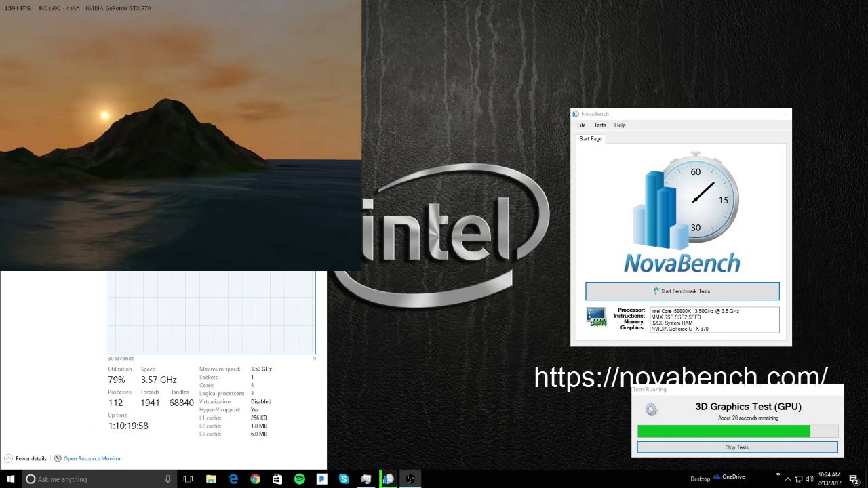Click the OneDrive toolbar label
The height and width of the screenshot is (488, 868).
tap(734, 476)
